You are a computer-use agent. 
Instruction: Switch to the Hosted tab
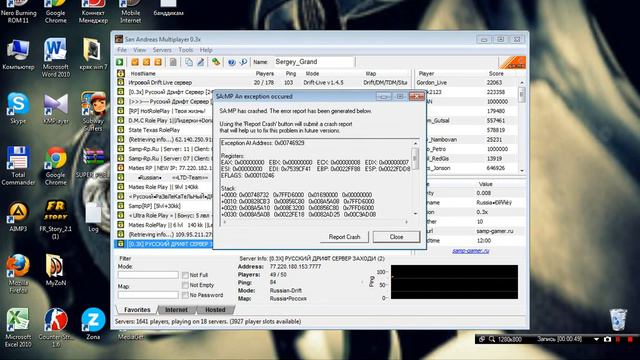215,310
